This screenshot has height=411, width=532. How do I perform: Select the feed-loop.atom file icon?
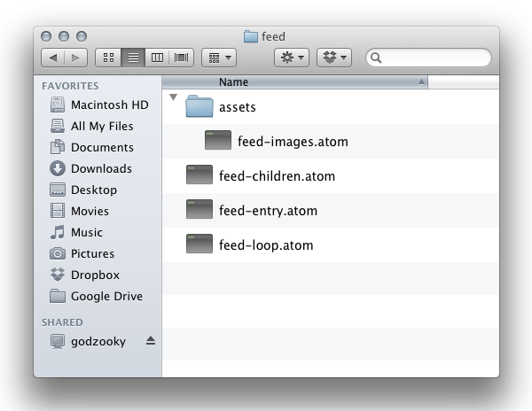199,244
